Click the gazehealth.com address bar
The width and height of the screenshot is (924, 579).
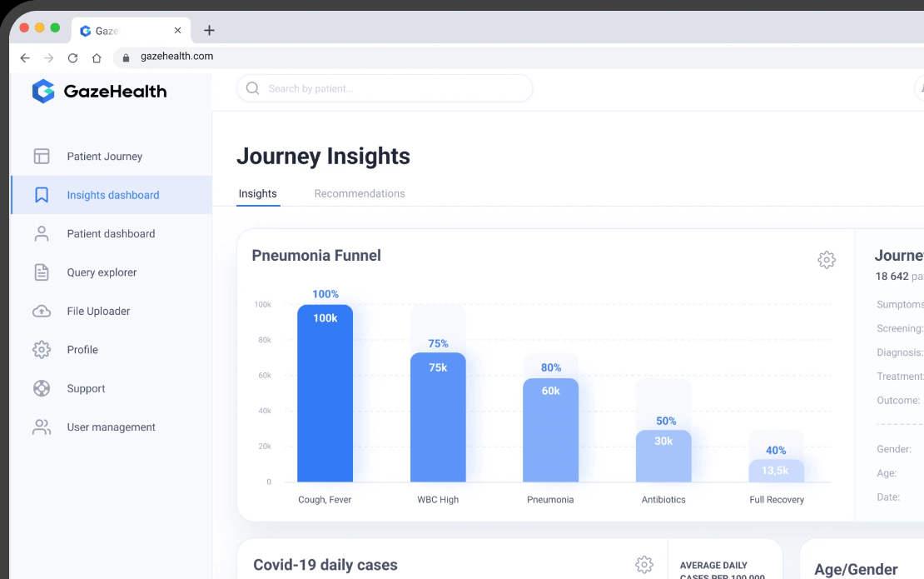click(519, 57)
